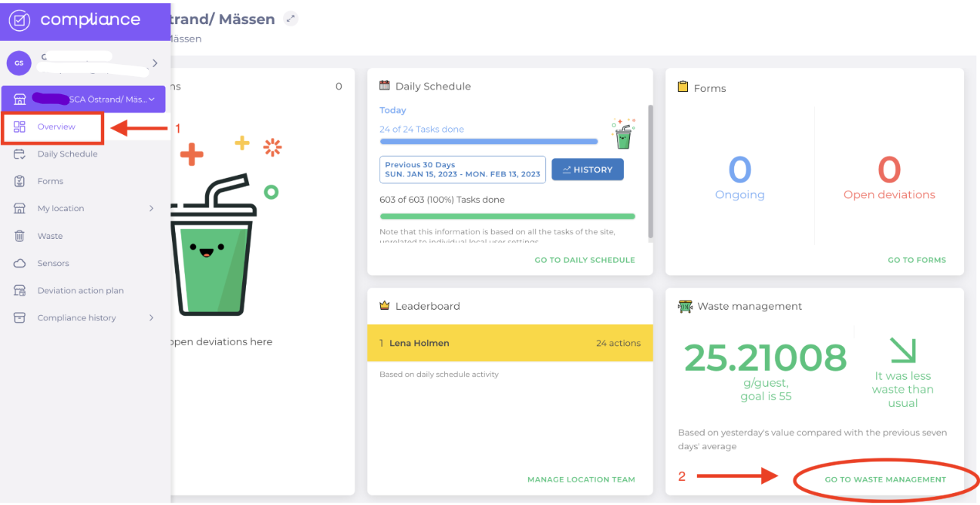Click the Sensors cloud icon
This screenshot has width=980, height=505.
(20, 263)
